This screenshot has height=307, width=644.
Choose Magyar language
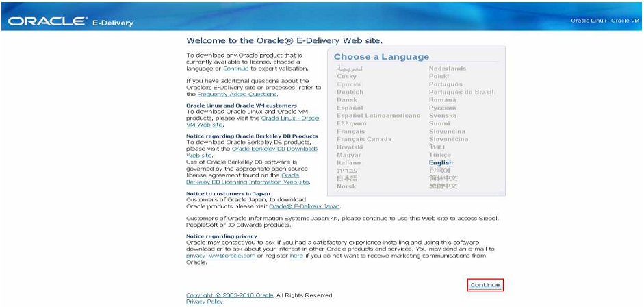point(349,155)
